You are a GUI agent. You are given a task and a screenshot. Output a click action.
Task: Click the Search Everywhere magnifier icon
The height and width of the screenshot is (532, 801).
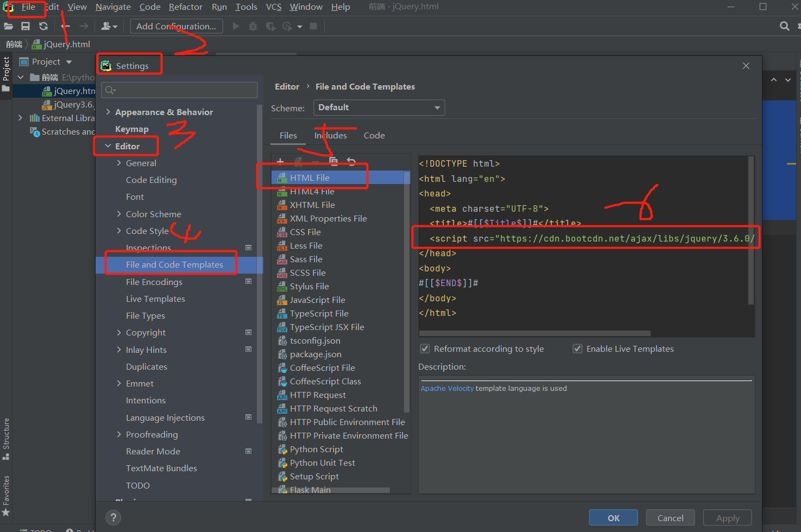[784, 26]
